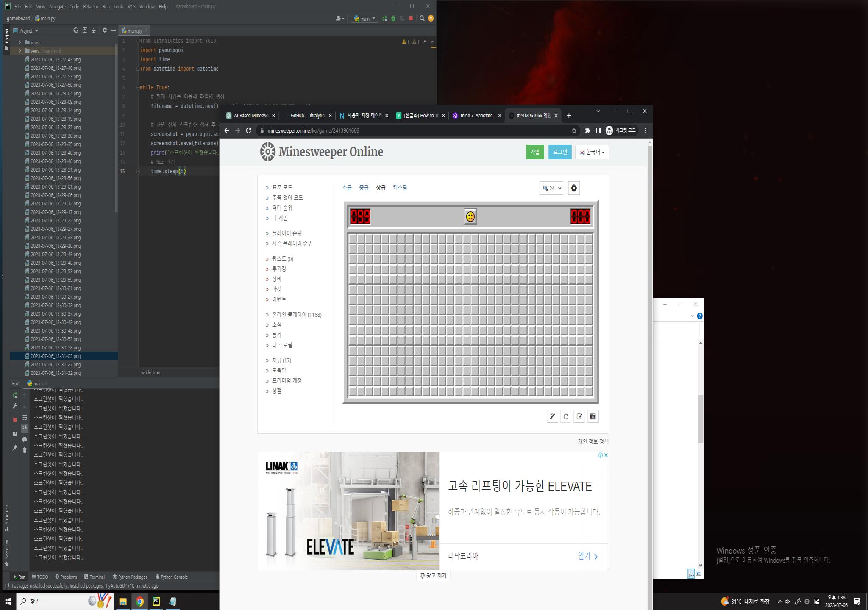This screenshot has width=868, height=610.
Task: Open the wrench settings in the Run panel
Action: 15,406
